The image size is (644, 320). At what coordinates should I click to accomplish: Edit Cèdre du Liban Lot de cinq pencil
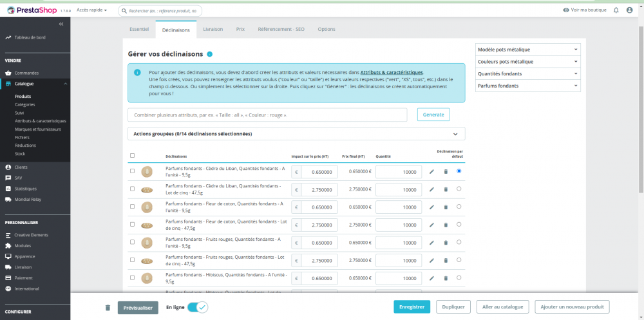click(x=431, y=189)
